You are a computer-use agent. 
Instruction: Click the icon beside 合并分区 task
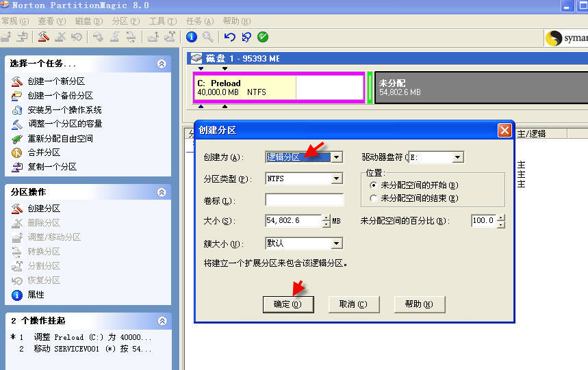17,153
